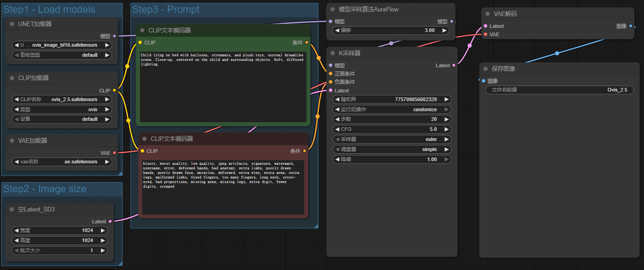Collapse the 保存图像 node via its title dot
The width and height of the screenshot is (644, 270).
[485, 69]
